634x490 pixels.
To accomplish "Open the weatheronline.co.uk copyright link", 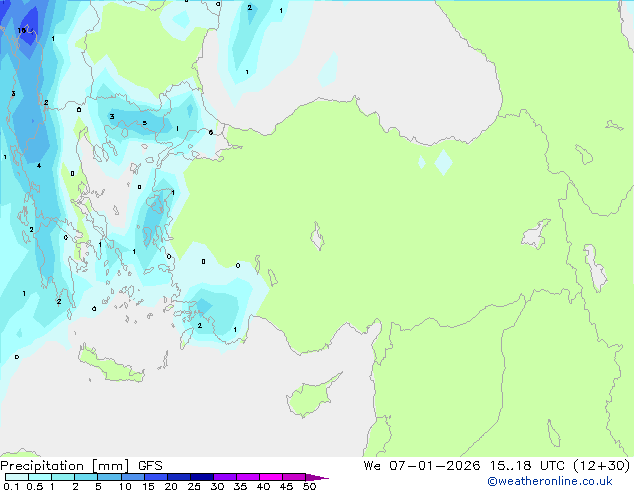I will point(549,481).
